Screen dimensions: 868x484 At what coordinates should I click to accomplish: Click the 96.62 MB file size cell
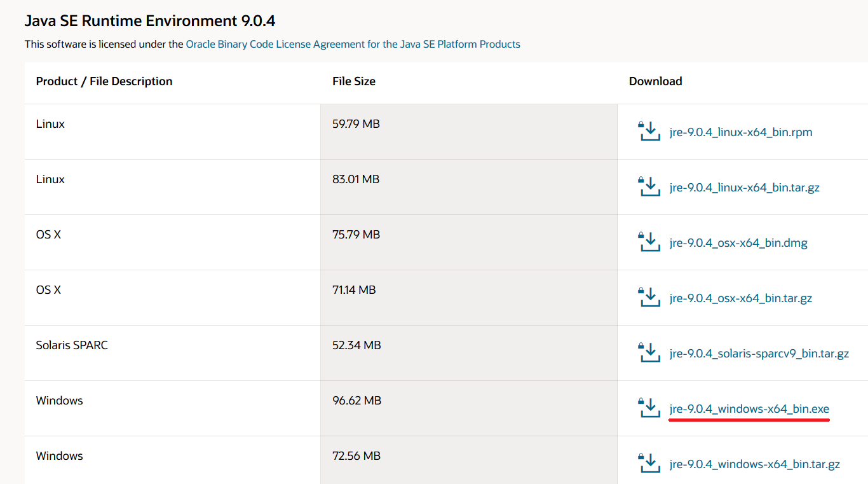point(356,401)
